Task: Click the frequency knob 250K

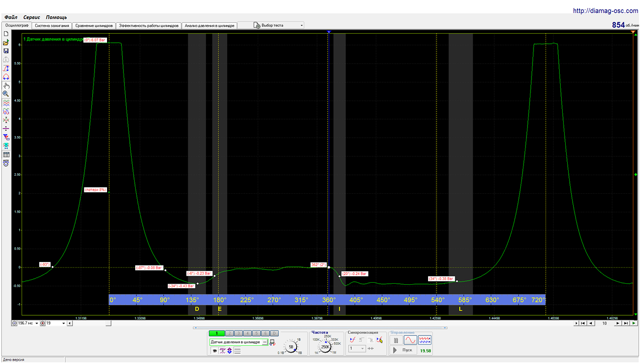Action: [x=325, y=346]
